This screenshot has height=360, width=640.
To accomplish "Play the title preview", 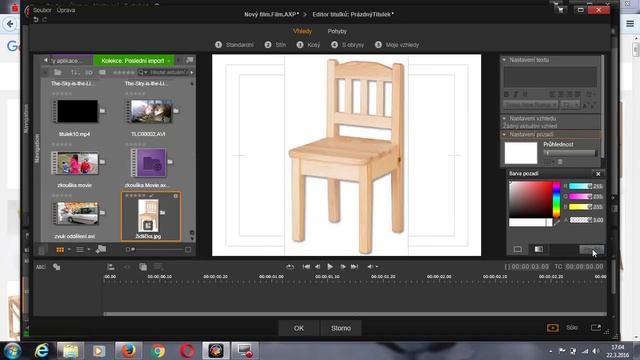I will click(x=330, y=267).
